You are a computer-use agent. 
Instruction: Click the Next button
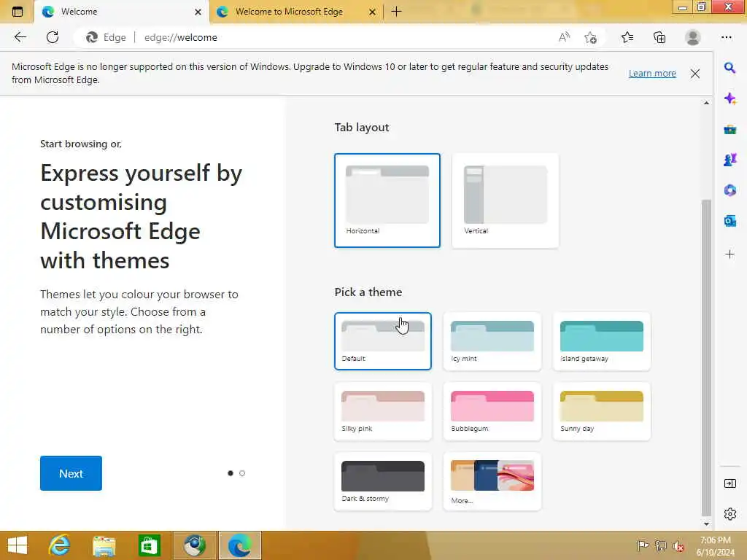pos(71,473)
